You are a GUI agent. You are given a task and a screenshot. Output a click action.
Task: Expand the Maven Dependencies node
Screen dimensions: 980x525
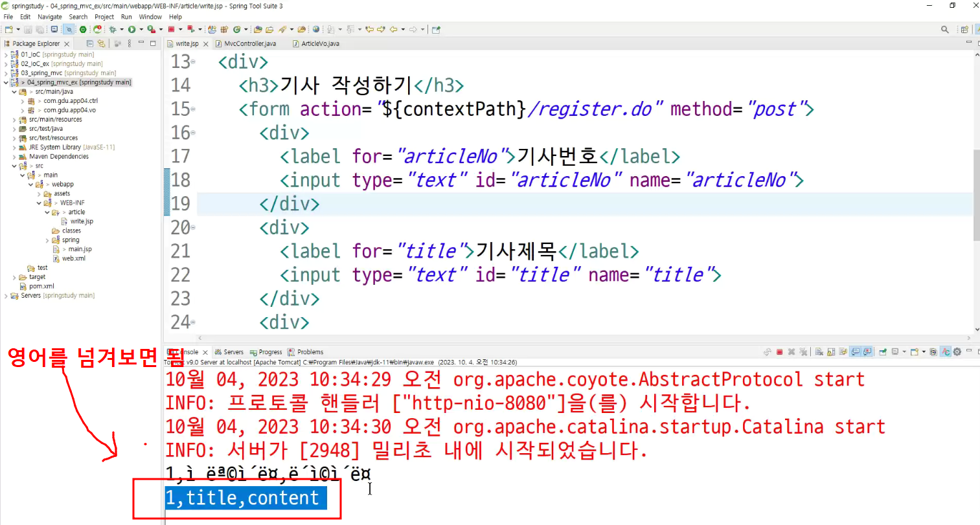(x=14, y=157)
